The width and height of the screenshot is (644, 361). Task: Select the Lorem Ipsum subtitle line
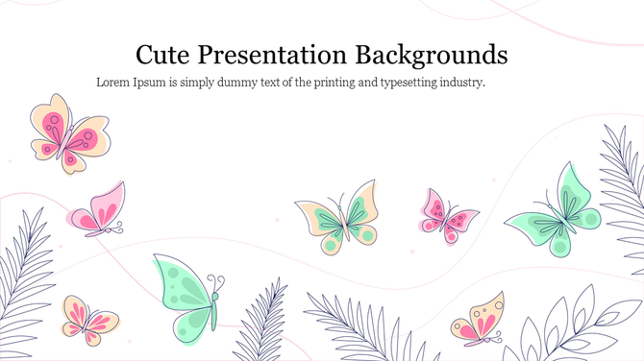[291, 83]
